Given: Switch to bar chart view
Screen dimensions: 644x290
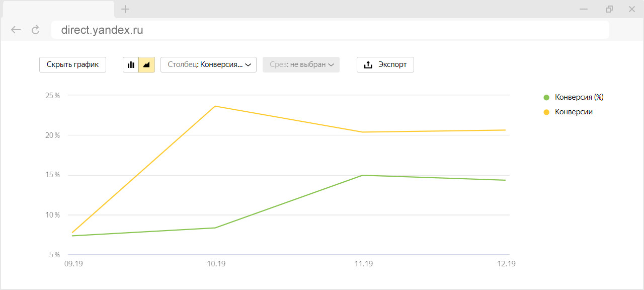Looking at the screenshot, I should (131, 65).
